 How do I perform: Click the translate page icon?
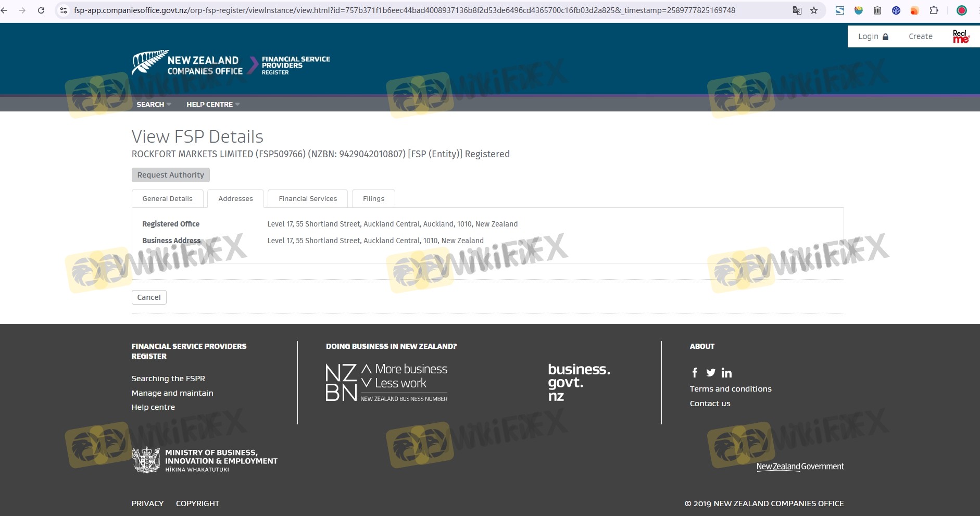coord(797,10)
